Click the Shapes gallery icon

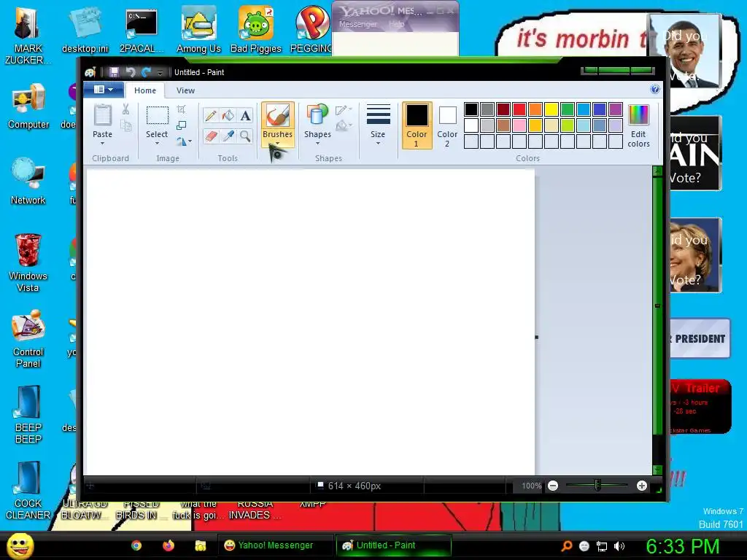[x=317, y=116]
